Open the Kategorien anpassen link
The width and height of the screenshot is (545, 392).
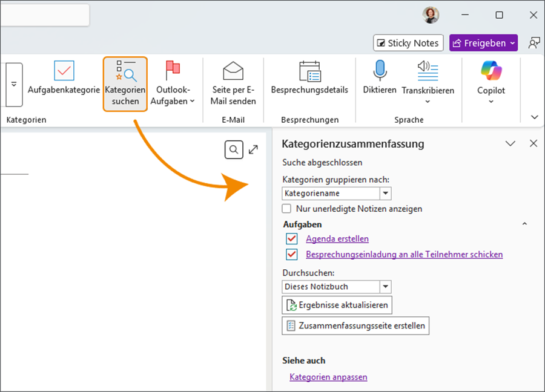(x=328, y=377)
